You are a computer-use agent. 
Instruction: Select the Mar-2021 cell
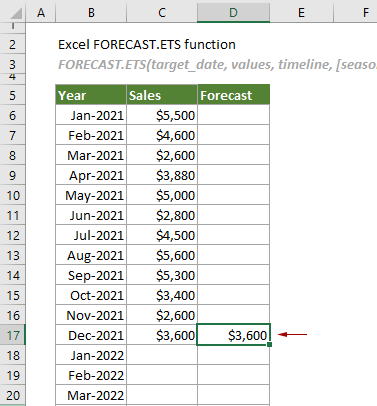click(x=91, y=155)
